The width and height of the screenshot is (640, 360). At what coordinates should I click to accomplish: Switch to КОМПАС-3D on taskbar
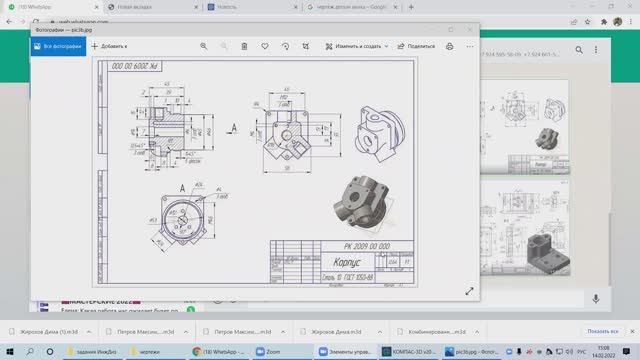(x=409, y=351)
